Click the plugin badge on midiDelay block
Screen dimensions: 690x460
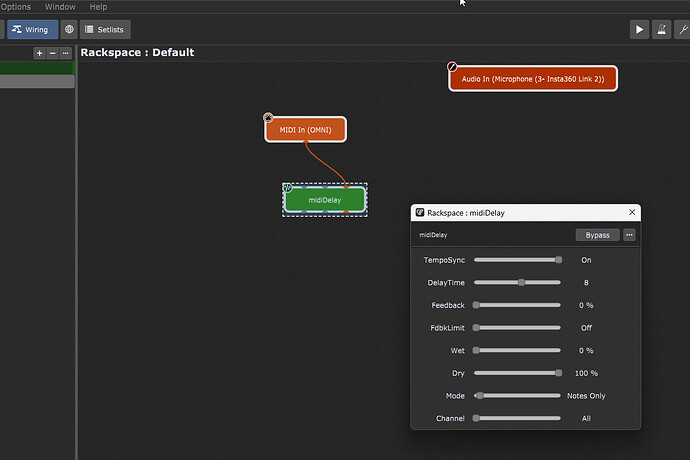point(287,187)
